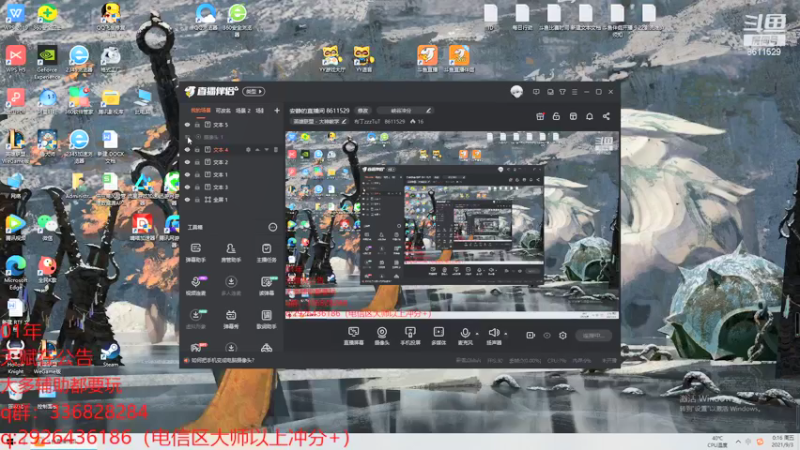Screen dimensions: 800x450
Task: Open settings gear for layer 文本 4
Action: point(248,149)
